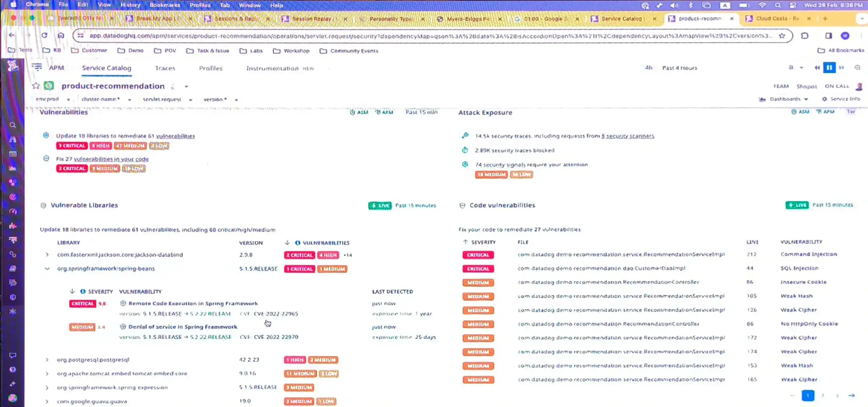Reload the page with refresh icon
This screenshot has width=868, height=407.
(x=45, y=35)
